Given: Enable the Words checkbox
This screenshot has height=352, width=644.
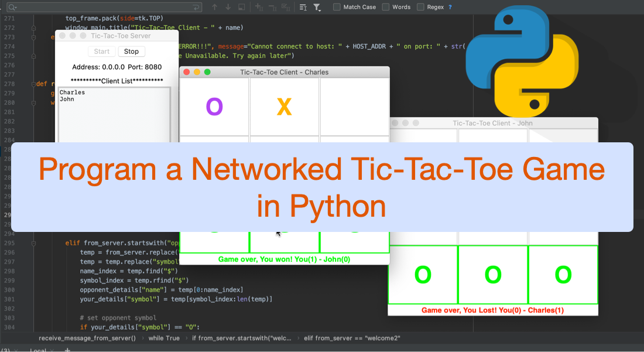Looking at the screenshot, I should (385, 7).
